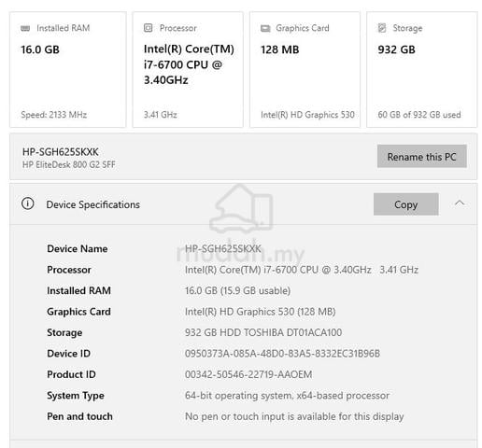482x448 pixels.
Task: Click the Installed RAM memory chip icon
Action: 25,28
